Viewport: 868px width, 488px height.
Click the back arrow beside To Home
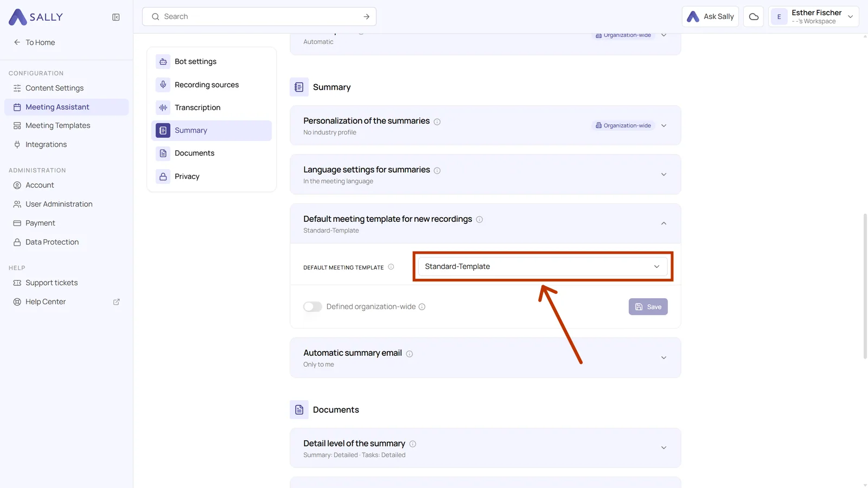[17, 42]
